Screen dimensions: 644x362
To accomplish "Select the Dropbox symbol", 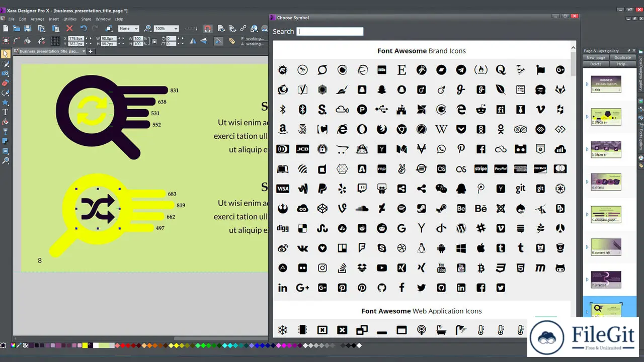I will 362,268.
